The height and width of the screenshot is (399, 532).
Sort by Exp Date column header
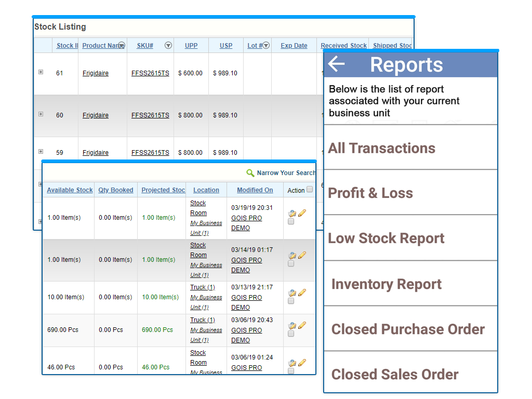pos(294,46)
